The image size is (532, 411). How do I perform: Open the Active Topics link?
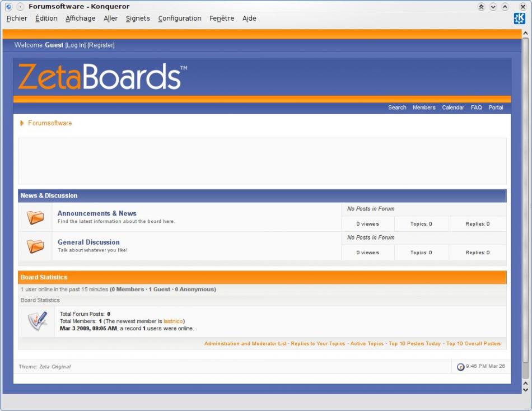367,343
